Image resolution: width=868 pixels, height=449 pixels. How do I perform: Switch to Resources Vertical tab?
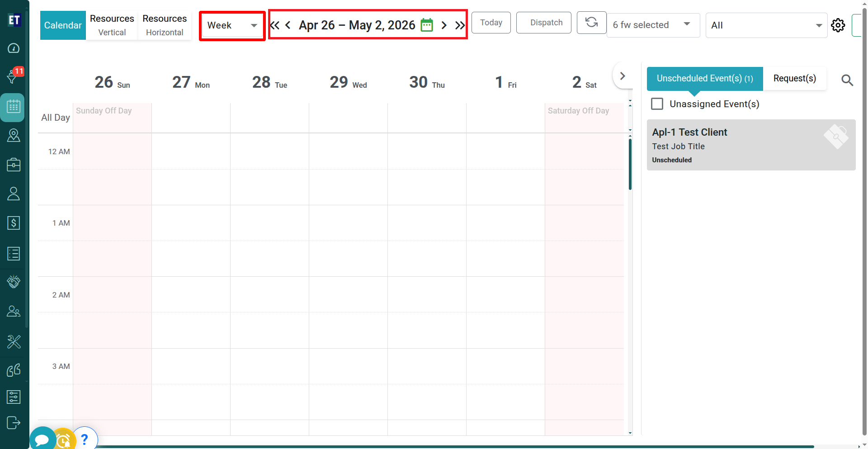(112, 25)
